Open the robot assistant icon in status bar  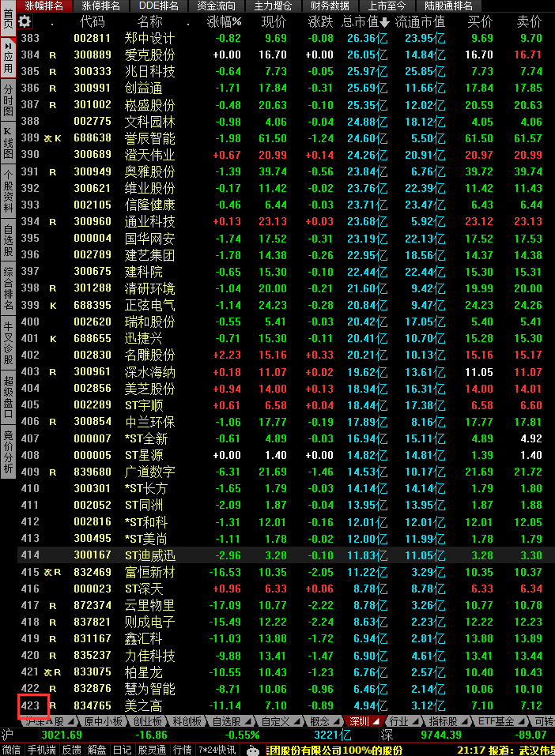253,750
